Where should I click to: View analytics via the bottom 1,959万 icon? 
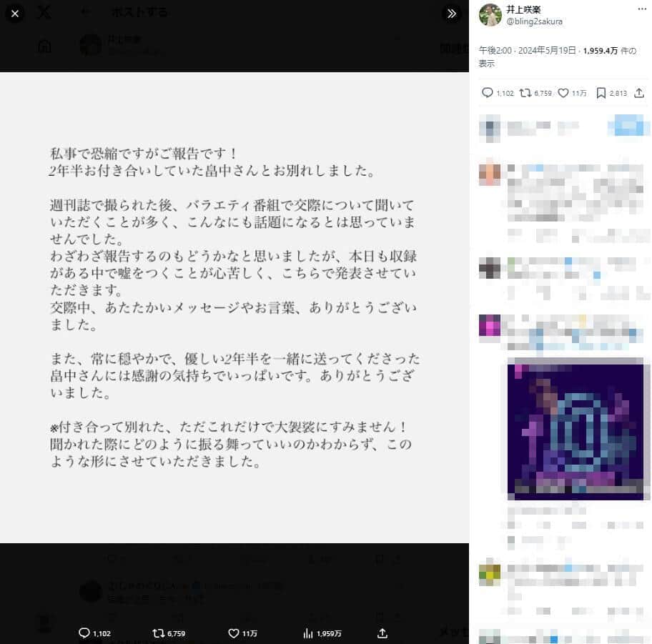click(x=309, y=633)
